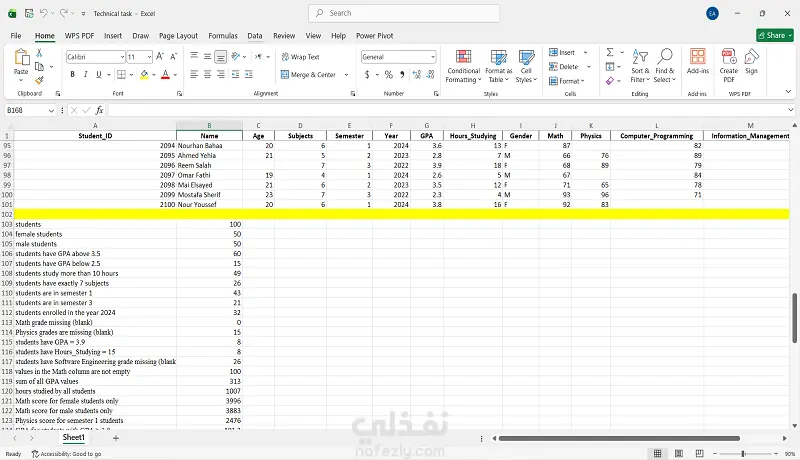
Task: Click the Accounting dollar format icon
Action: tap(367, 75)
